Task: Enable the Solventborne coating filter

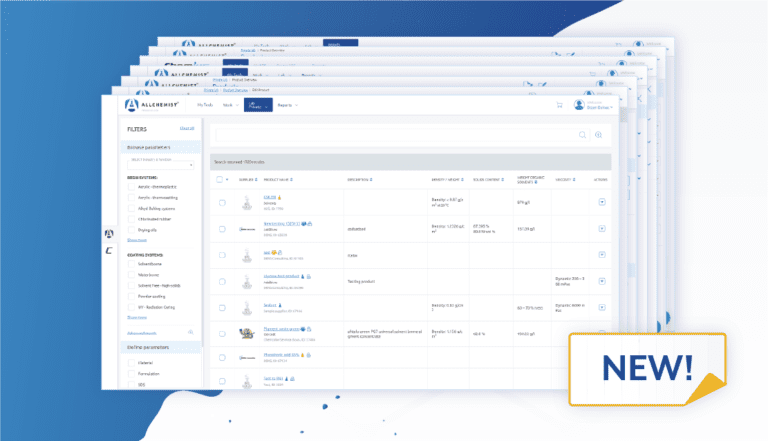Action: coord(131,264)
